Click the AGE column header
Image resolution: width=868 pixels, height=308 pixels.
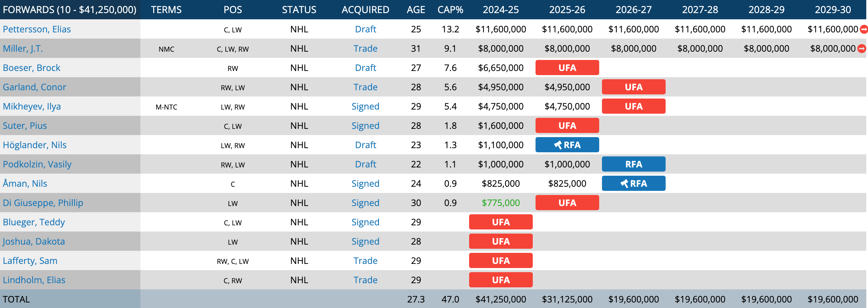pyautogui.click(x=416, y=10)
